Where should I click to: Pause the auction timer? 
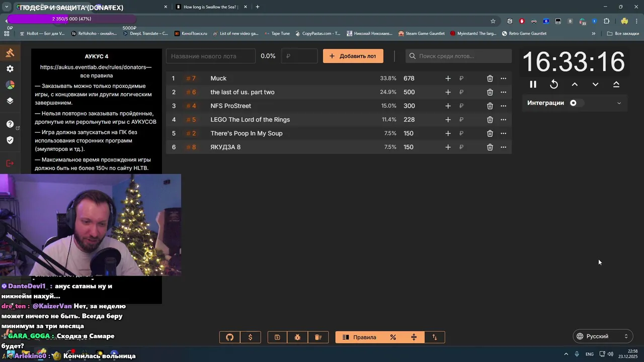(533, 84)
